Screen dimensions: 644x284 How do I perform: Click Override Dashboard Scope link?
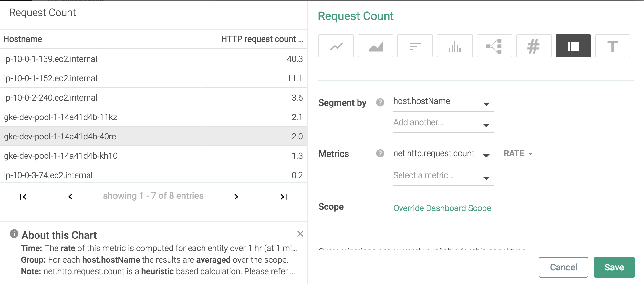click(x=442, y=208)
